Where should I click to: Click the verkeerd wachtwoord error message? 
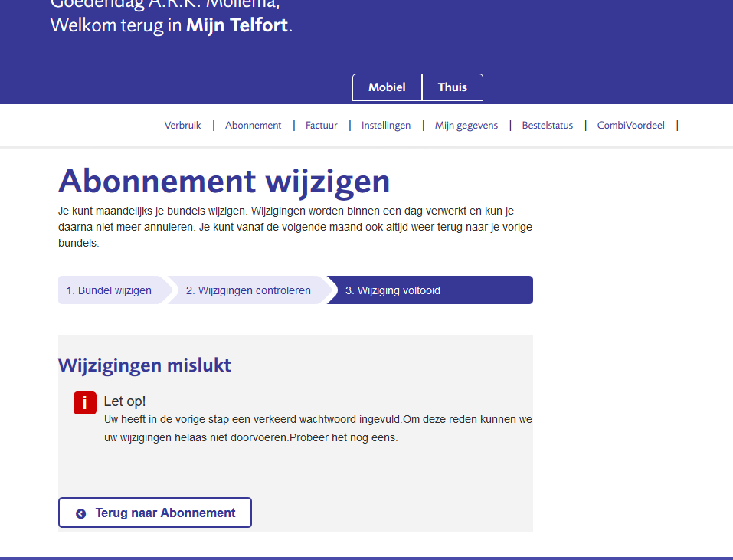click(x=318, y=428)
